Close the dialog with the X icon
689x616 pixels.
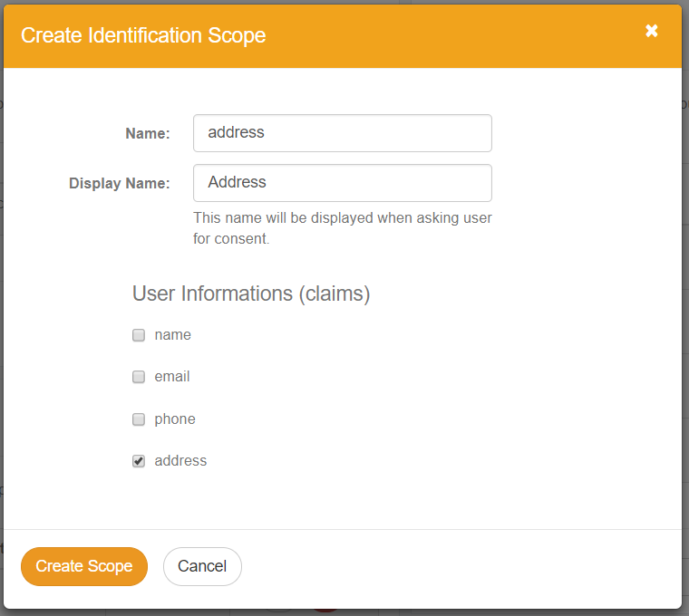[x=651, y=31]
